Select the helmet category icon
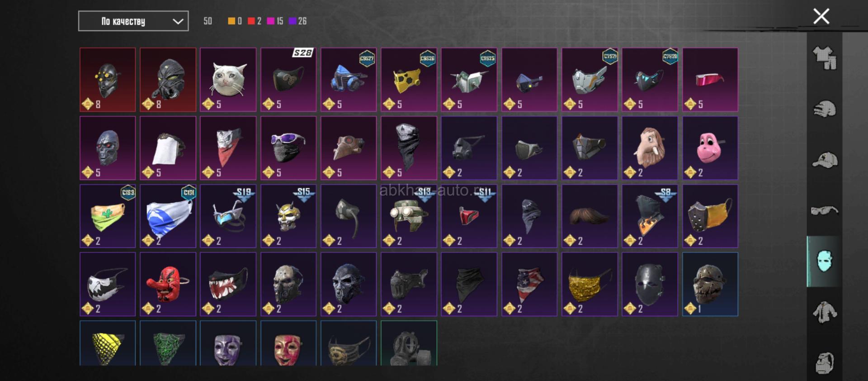868x381 pixels. (x=825, y=109)
